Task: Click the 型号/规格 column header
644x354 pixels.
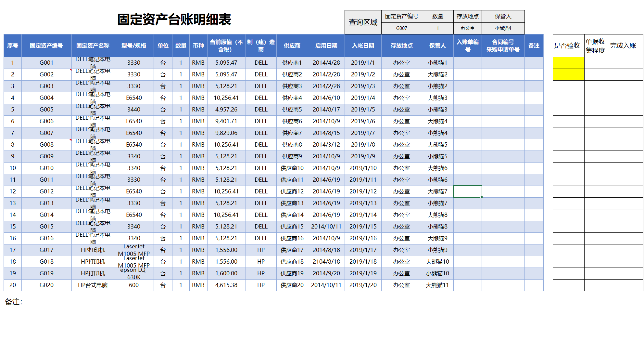Action: (x=134, y=46)
